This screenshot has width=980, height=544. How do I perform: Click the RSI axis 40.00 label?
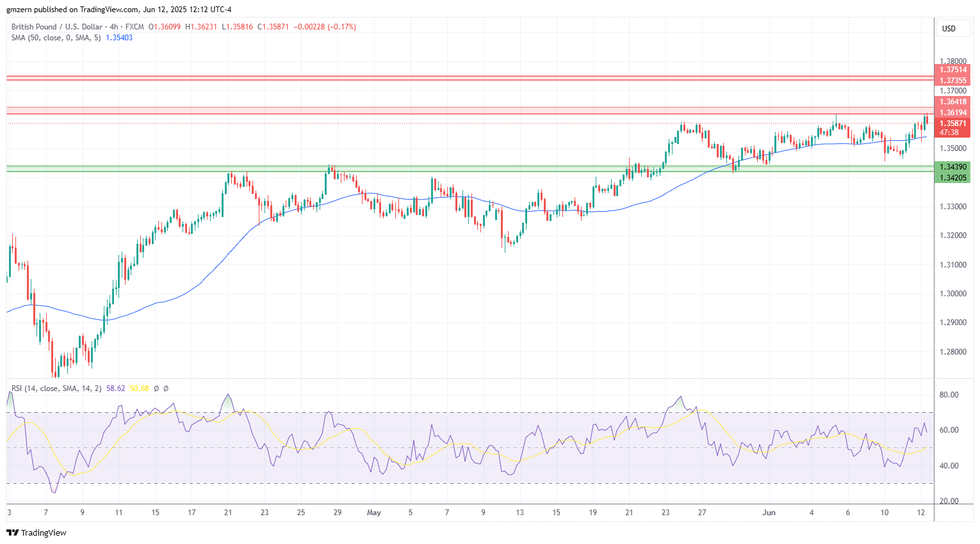[x=949, y=466]
